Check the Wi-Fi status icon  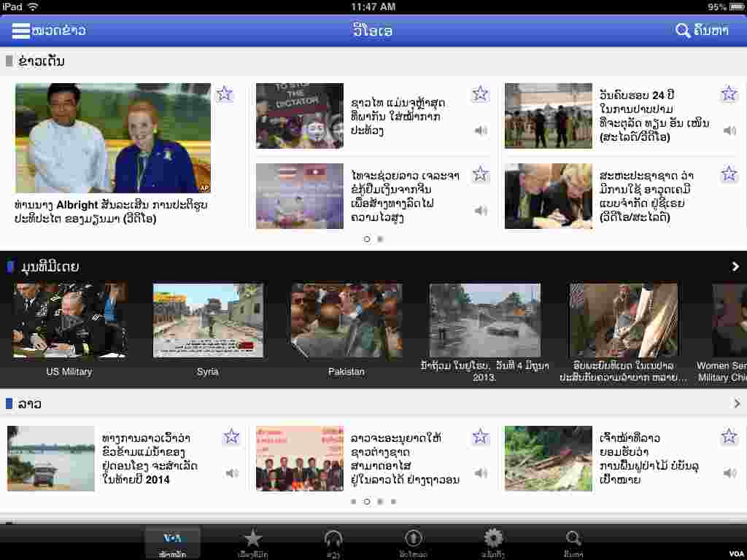(x=34, y=6)
